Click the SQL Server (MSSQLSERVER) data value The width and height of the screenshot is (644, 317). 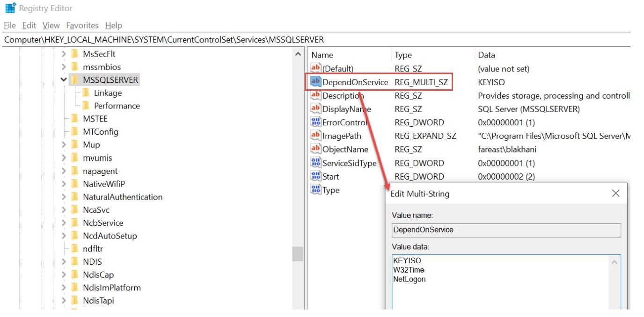tap(529, 109)
